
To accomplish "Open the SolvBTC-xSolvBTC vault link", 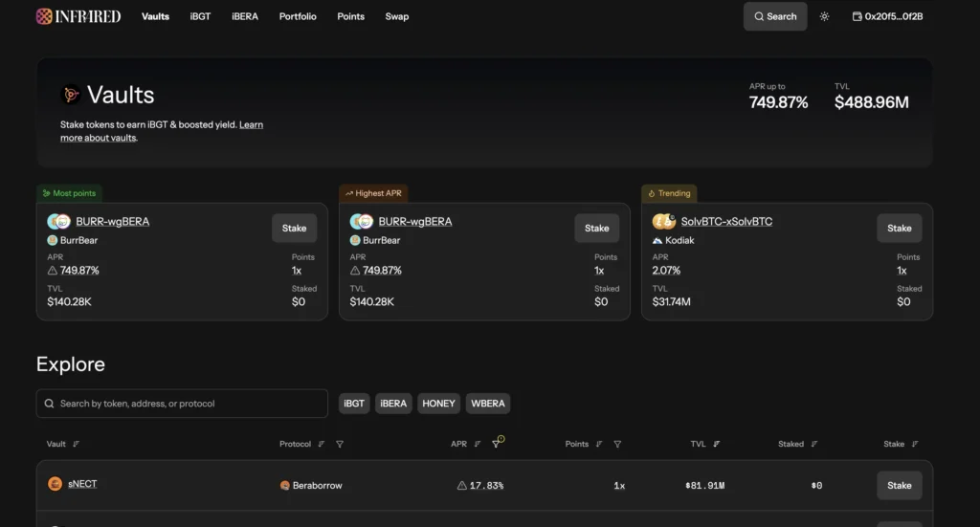I will click(x=726, y=221).
